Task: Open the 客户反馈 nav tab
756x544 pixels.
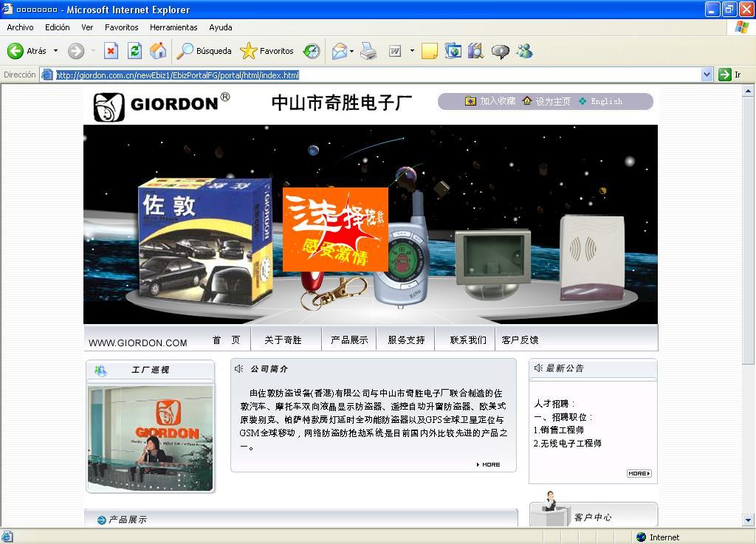Action: 520,340
